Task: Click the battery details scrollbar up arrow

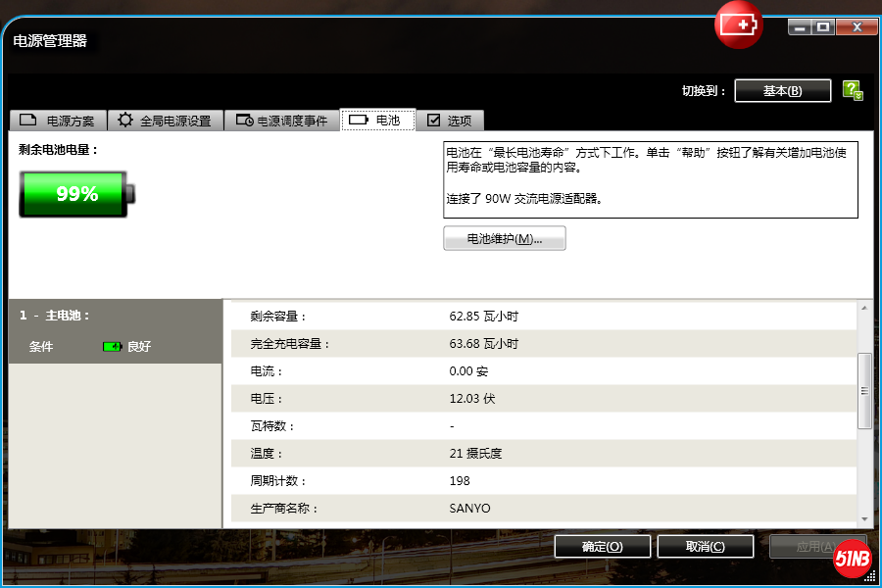Action: point(864,309)
